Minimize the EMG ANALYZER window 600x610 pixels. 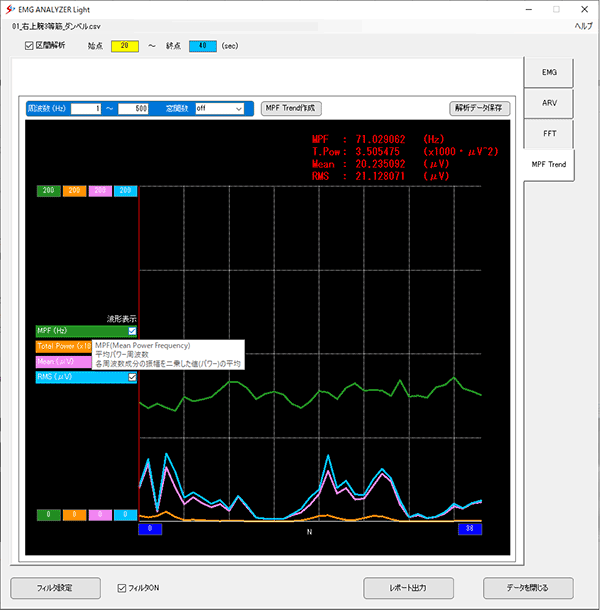tap(528, 9)
